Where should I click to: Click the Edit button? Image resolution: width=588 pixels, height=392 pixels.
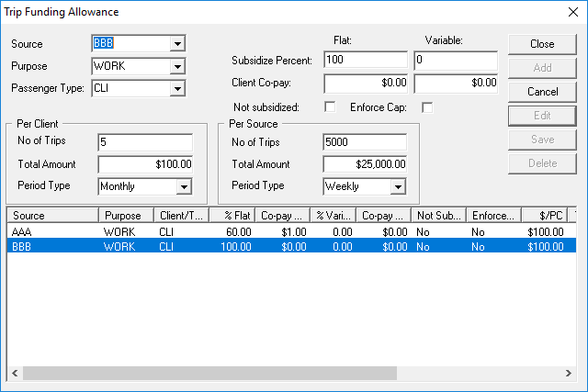coord(542,116)
